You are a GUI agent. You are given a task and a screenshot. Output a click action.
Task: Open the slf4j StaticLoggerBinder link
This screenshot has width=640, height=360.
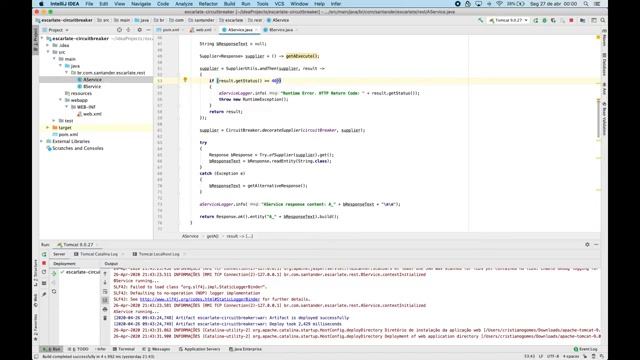200,299
